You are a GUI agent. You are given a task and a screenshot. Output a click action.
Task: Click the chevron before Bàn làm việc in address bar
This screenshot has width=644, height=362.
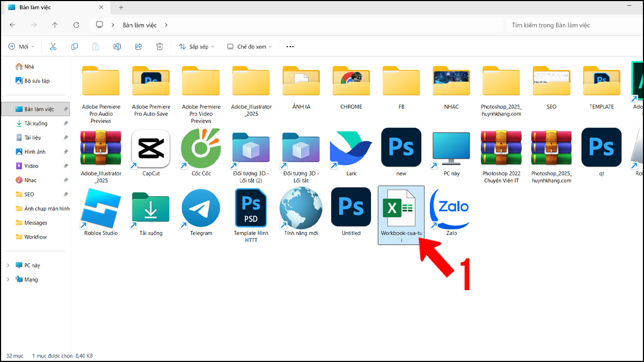113,25
